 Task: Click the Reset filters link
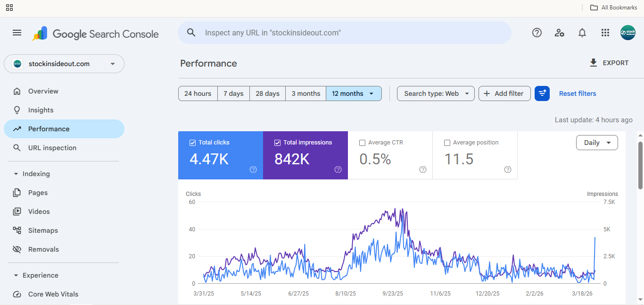pyautogui.click(x=578, y=93)
